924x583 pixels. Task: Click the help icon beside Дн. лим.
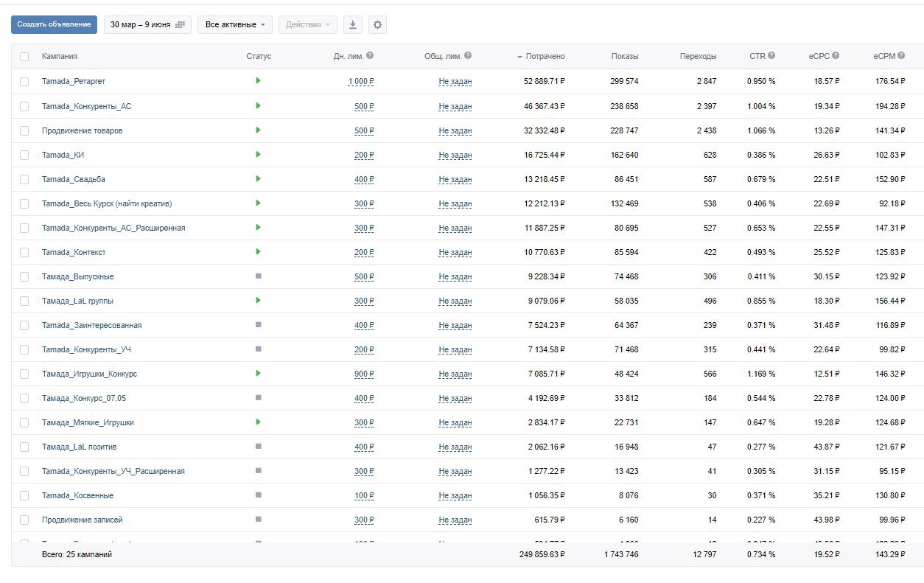(x=370, y=55)
